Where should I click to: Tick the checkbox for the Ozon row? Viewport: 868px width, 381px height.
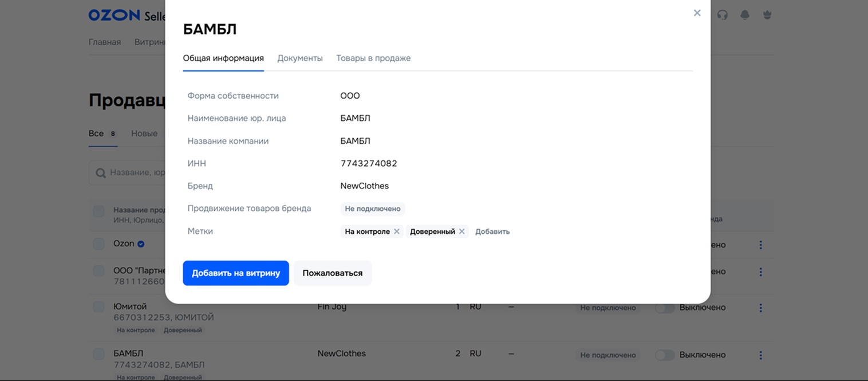tap(99, 243)
